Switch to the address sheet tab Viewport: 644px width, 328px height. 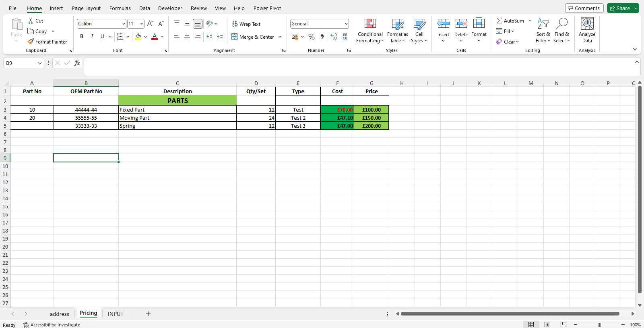point(60,314)
